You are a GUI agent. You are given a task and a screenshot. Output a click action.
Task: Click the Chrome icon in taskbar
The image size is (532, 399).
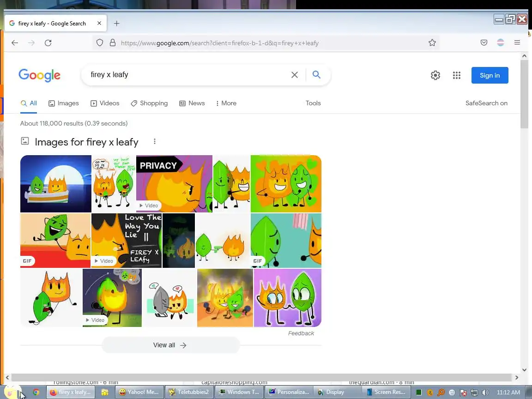pyautogui.click(x=36, y=392)
